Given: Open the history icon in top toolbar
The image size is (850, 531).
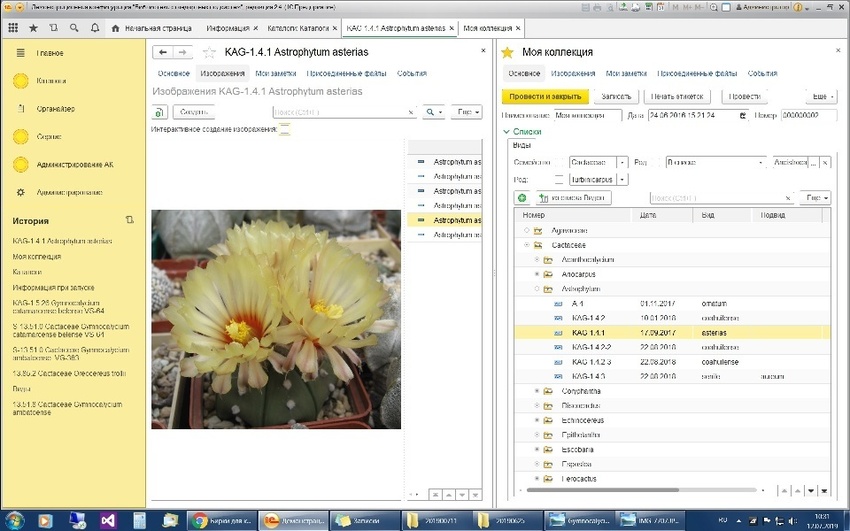Looking at the screenshot, I should pyautogui.click(x=53, y=28).
